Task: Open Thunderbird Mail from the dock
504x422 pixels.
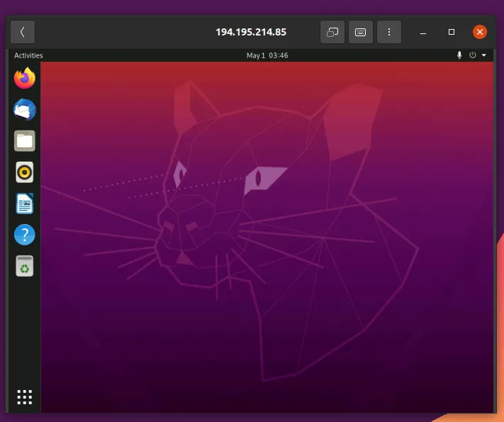Action: click(x=25, y=109)
